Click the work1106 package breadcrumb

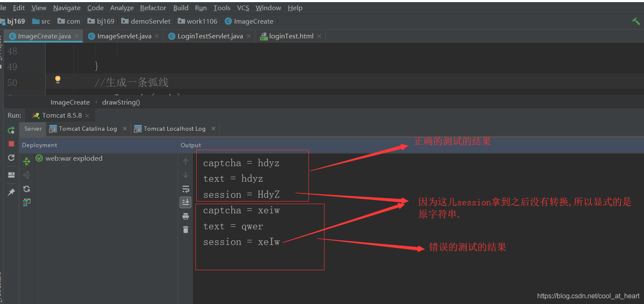(x=198, y=21)
